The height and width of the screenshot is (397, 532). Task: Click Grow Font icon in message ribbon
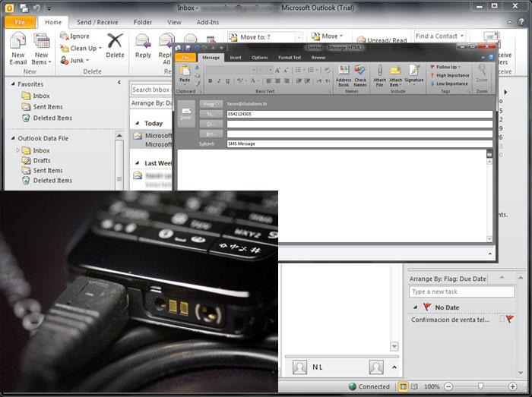(277, 70)
